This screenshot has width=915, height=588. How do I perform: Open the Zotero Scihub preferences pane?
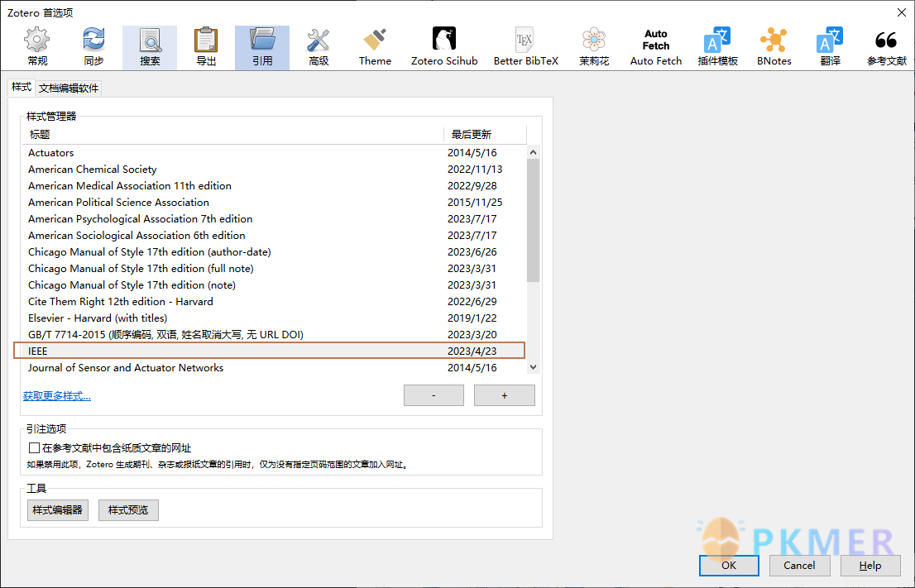pos(444,47)
